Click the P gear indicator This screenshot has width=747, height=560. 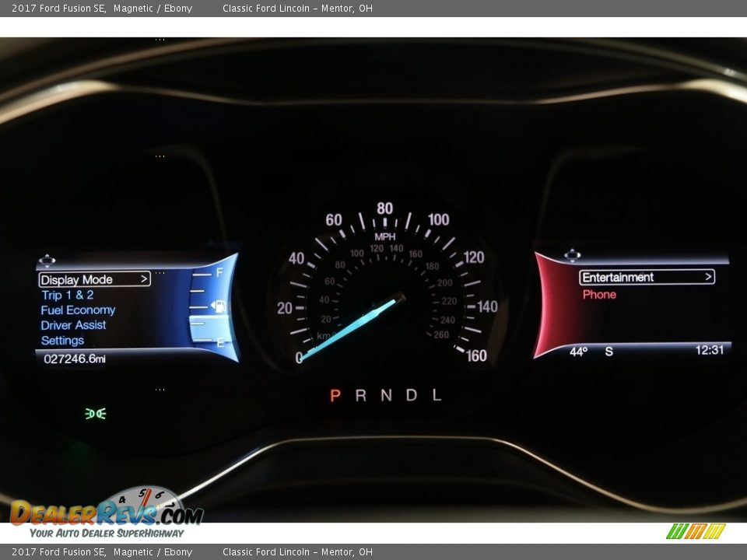coord(335,396)
